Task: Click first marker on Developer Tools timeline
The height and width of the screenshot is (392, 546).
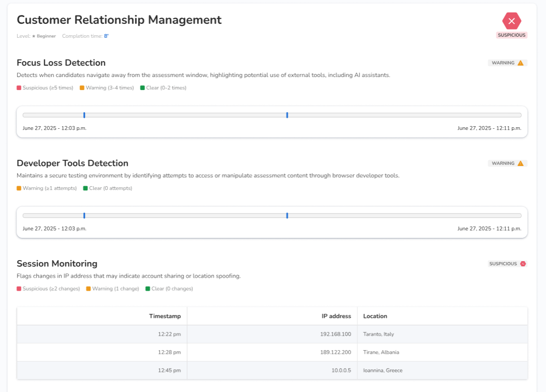Action: (84, 215)
